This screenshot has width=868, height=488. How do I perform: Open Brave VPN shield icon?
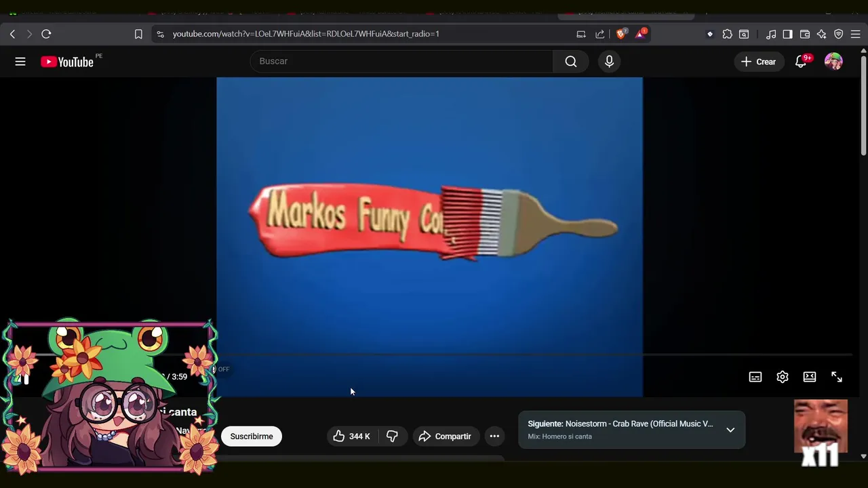click(838, 34)
